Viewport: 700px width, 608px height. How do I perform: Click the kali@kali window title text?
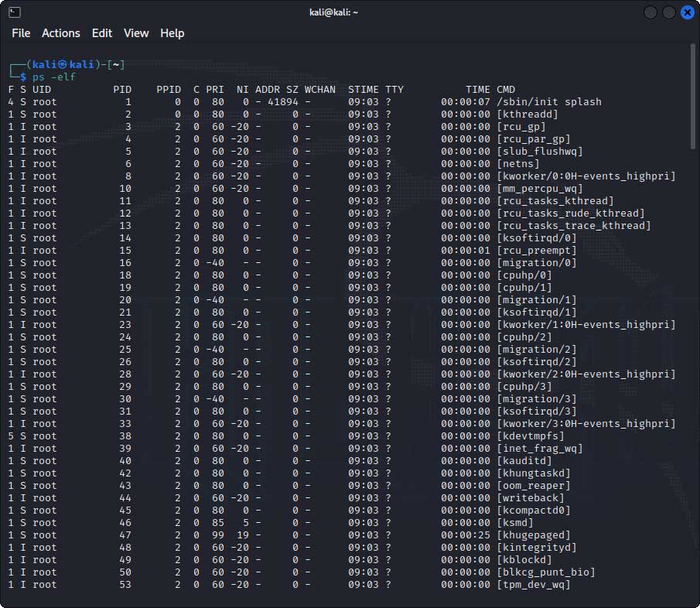(333, 12)
